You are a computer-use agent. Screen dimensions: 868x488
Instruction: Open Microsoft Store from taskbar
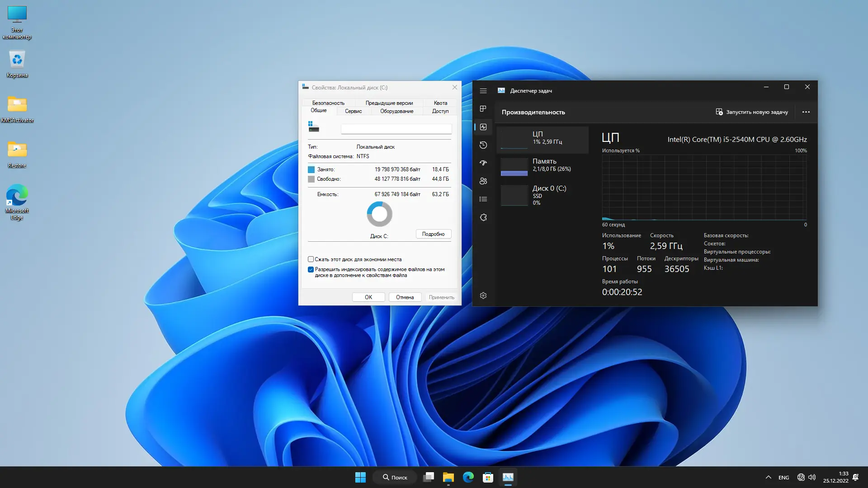coord(488,477)
